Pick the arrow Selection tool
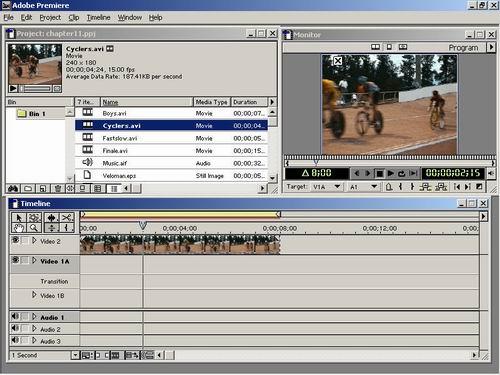 click(x=18, y=218)
